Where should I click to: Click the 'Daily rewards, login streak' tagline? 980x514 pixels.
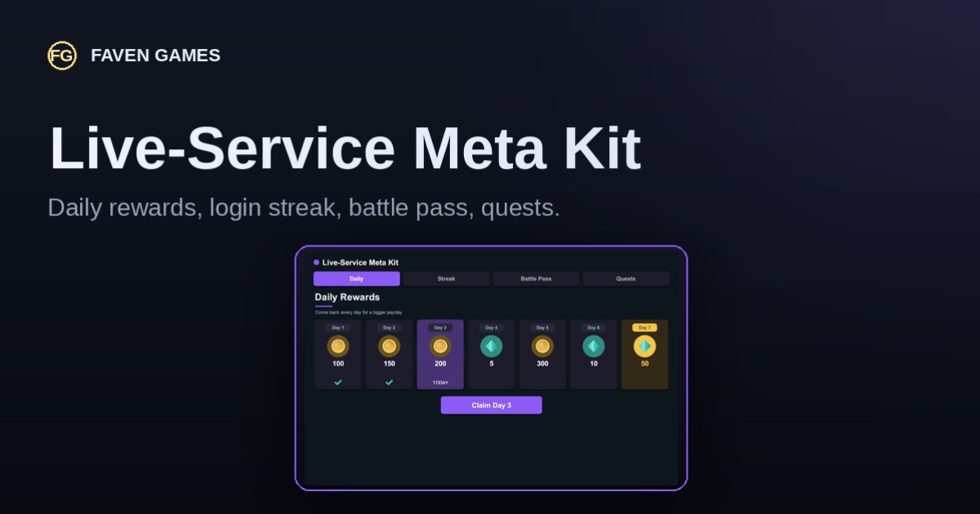coord(304,207)
